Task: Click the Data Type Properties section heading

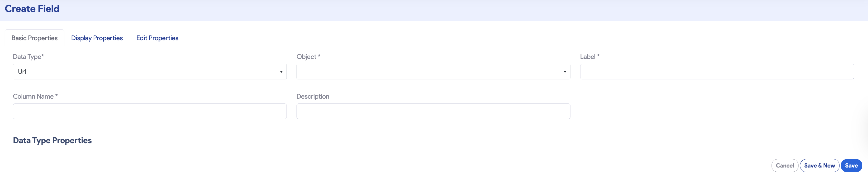Action: [52, 140]
